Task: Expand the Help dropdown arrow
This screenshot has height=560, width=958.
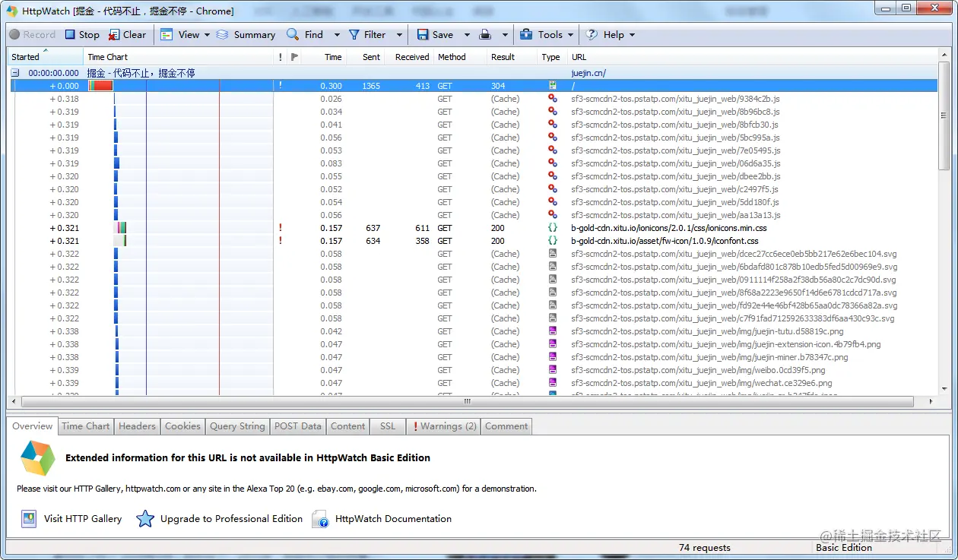Action: point(632,34)
